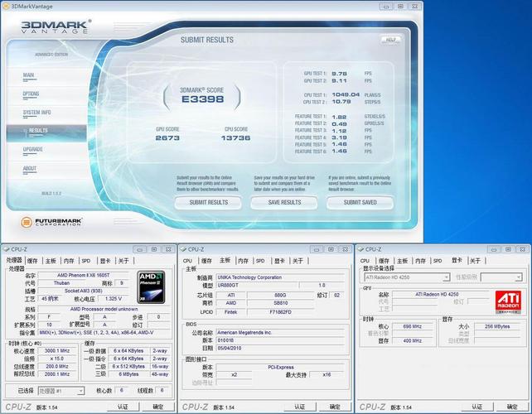532x414 pixels.
Task: Switch to CPU tab in CPU-Z mainboard window
Action: [x=187, y=260]
